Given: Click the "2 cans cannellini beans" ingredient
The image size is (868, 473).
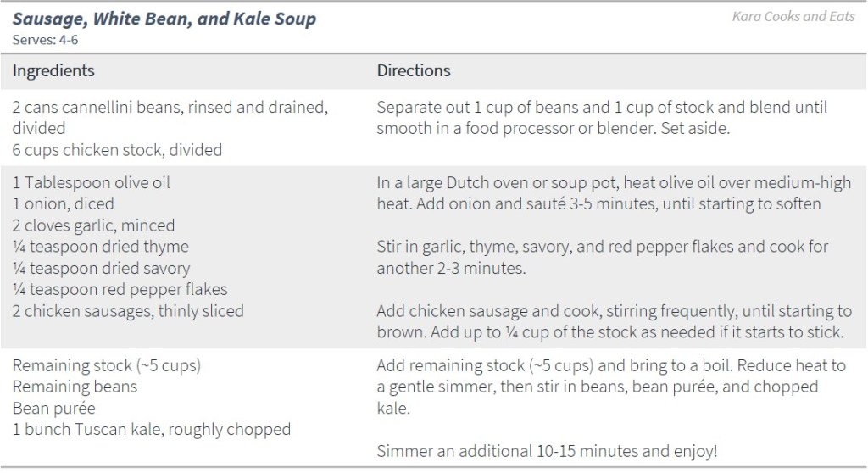Looking at the screenshot, I should click(170, 108).
